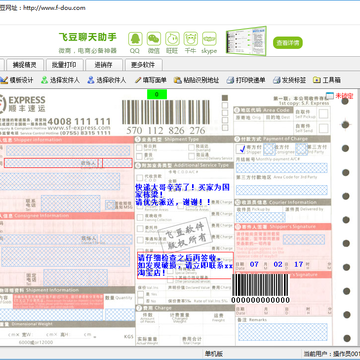Click the green 查看详情 button
Screen dimensions: 360x360
pos(288,43)
